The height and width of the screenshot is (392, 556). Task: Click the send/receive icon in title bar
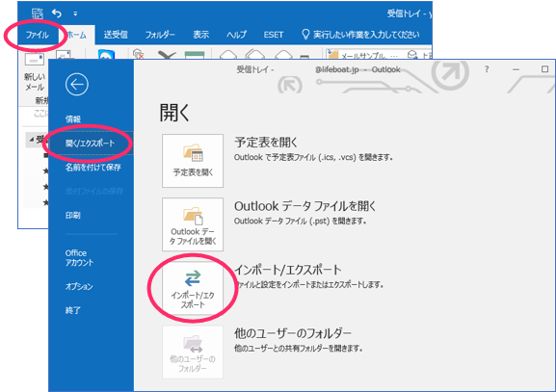coord(38,13)
